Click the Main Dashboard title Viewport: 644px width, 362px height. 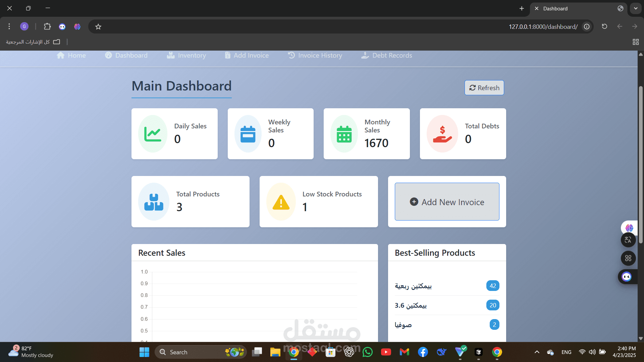point(181,86)
